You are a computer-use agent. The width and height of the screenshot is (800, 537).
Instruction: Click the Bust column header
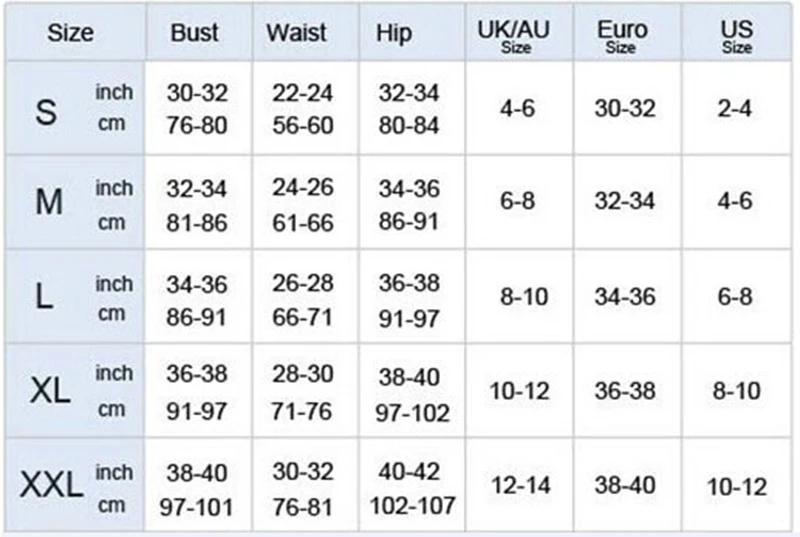pyautogui.click(x=194, y=33)
